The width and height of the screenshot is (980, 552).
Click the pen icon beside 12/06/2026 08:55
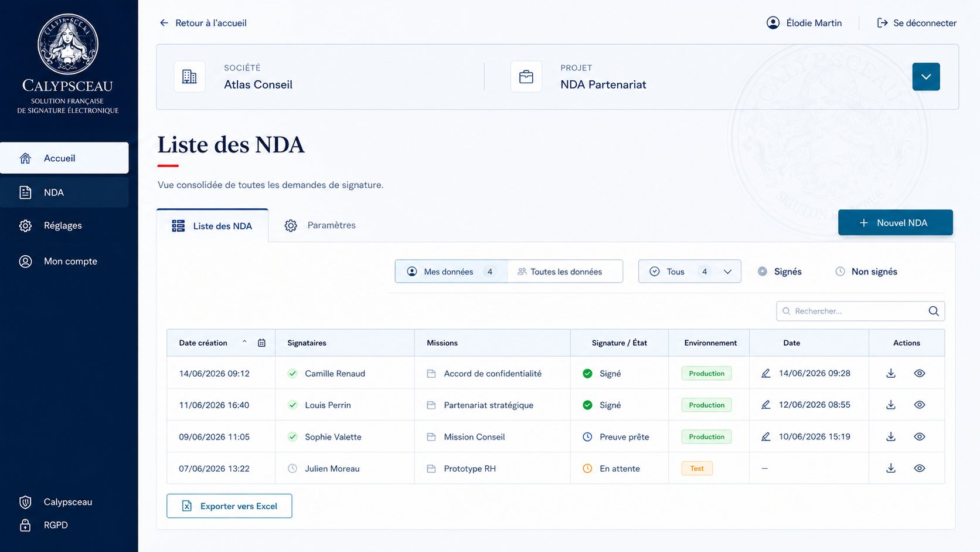point(765,405)
